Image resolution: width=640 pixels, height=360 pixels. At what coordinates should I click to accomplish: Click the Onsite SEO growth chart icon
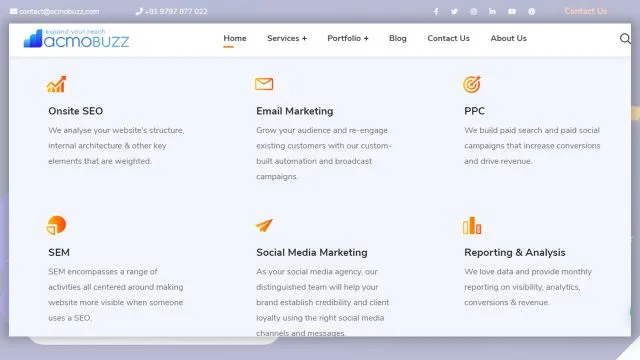coord(56,84)
